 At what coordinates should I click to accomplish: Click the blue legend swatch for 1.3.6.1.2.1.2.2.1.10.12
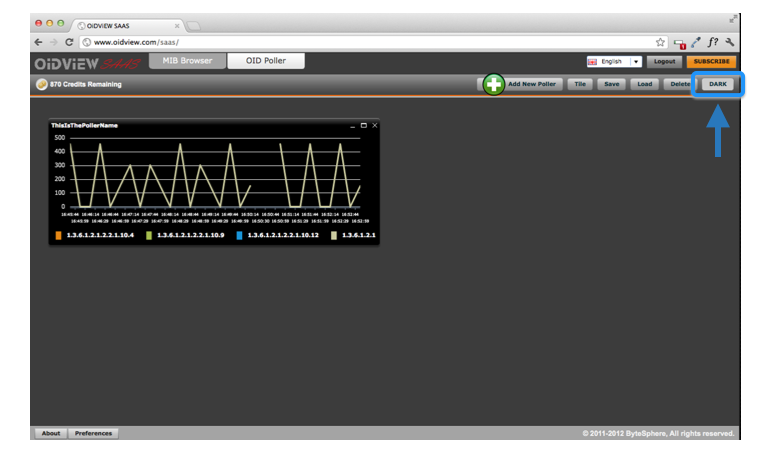[x=240, y=235]
